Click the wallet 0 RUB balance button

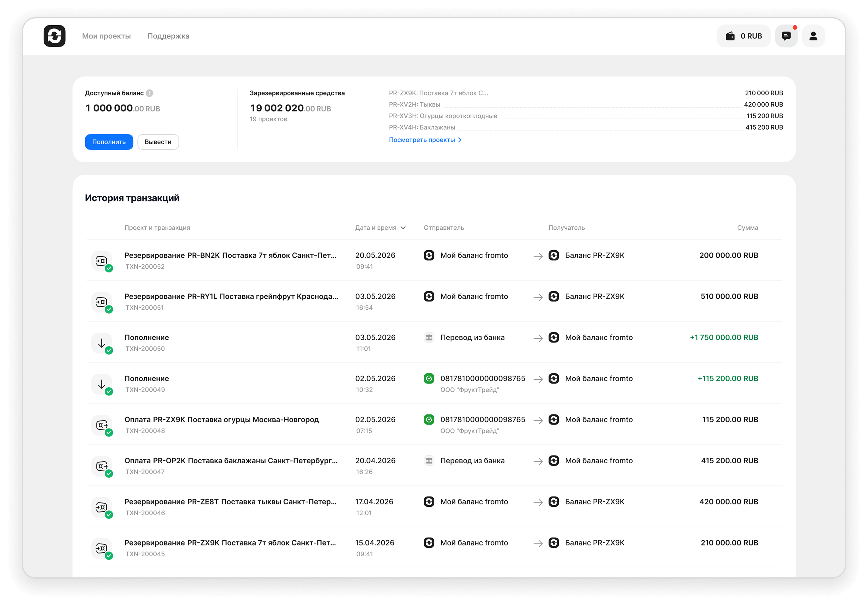743,36
